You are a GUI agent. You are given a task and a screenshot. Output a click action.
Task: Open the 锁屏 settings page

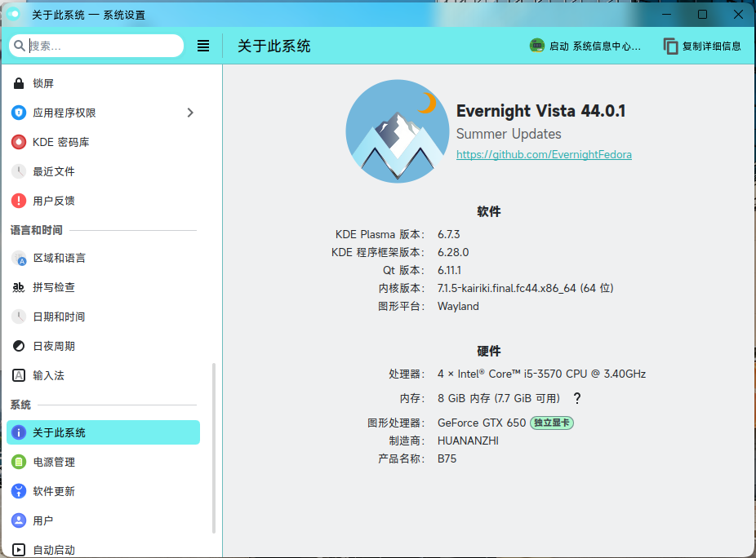click(x=103, y=83)
